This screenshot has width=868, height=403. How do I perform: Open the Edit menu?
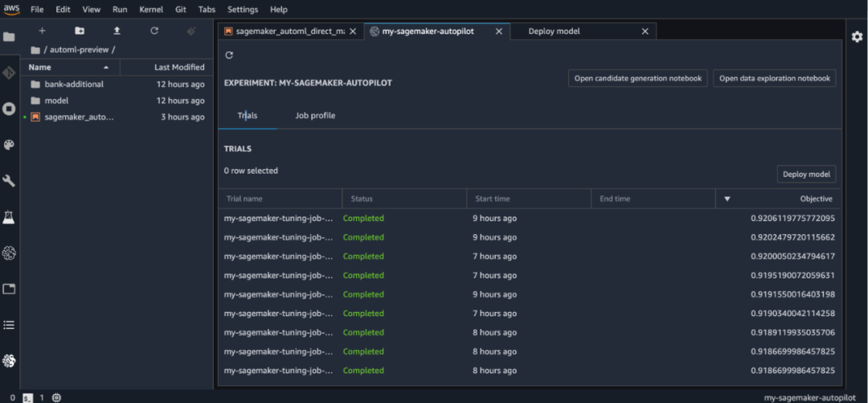pos(63,10)
